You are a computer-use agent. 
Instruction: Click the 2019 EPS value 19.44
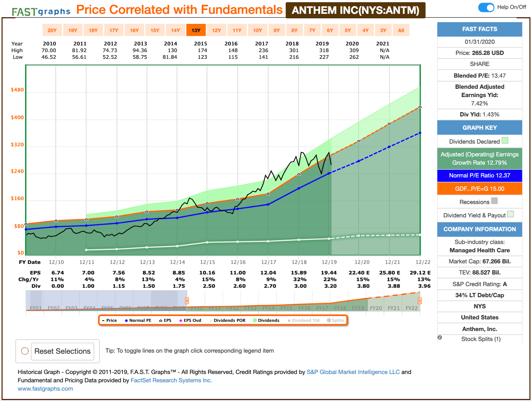(x=329, y=272)
